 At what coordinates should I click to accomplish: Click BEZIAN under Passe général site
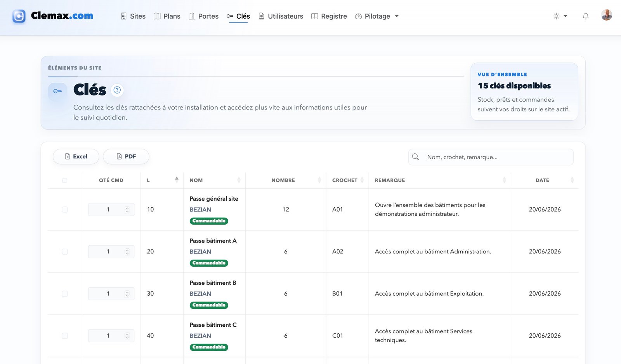200,210
